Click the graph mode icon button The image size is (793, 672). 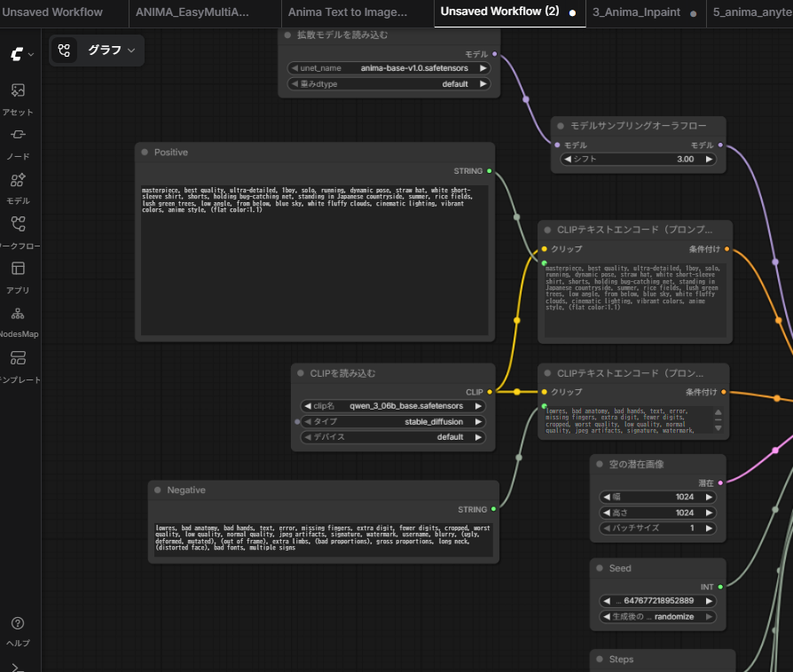[64, 51]
